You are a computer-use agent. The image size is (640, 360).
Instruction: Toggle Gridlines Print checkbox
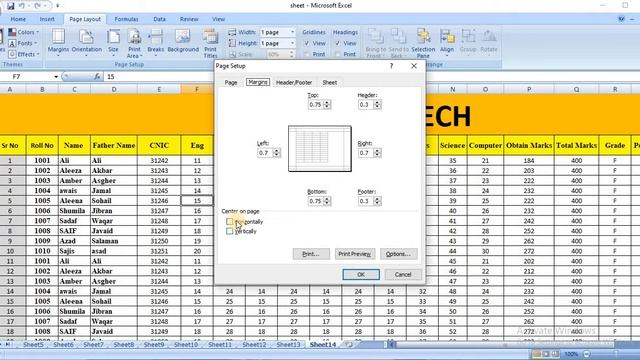click(x=307, y=54)
